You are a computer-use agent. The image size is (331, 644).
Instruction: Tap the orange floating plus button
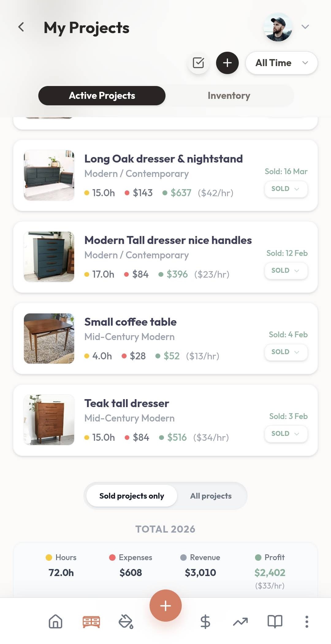tap(165, 605)
